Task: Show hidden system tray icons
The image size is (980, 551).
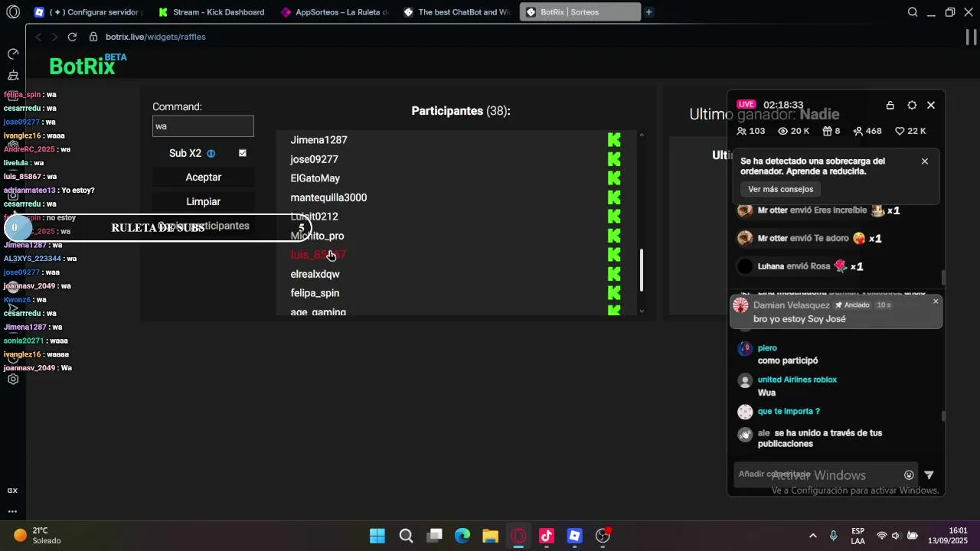Action: pos(812,536)
